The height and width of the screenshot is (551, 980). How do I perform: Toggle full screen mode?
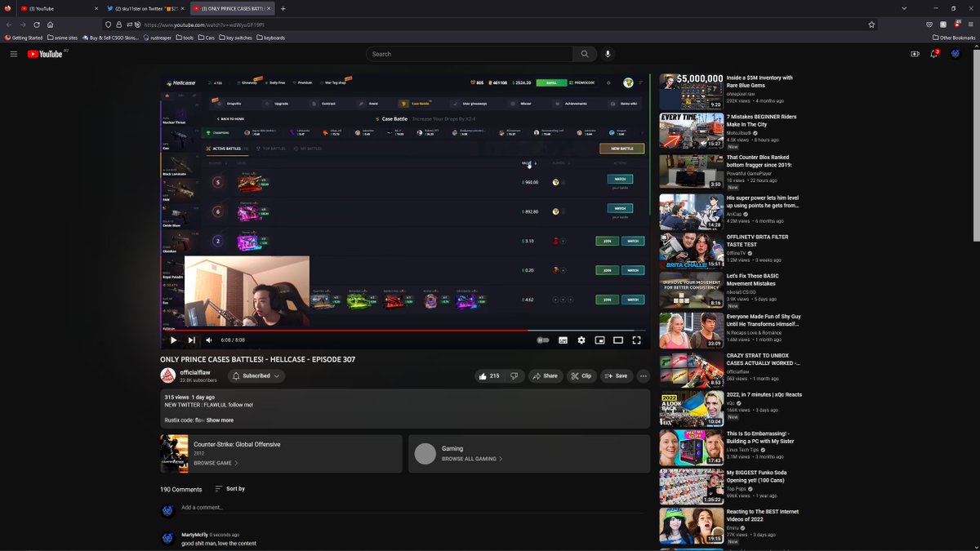pyautogui.click(x=637, y=340)
